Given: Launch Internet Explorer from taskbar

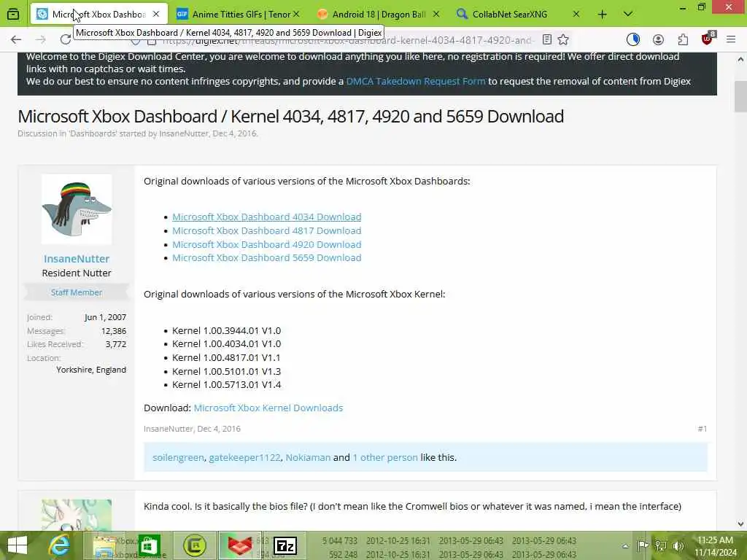Looking at the screenshot, I should 59,545.
